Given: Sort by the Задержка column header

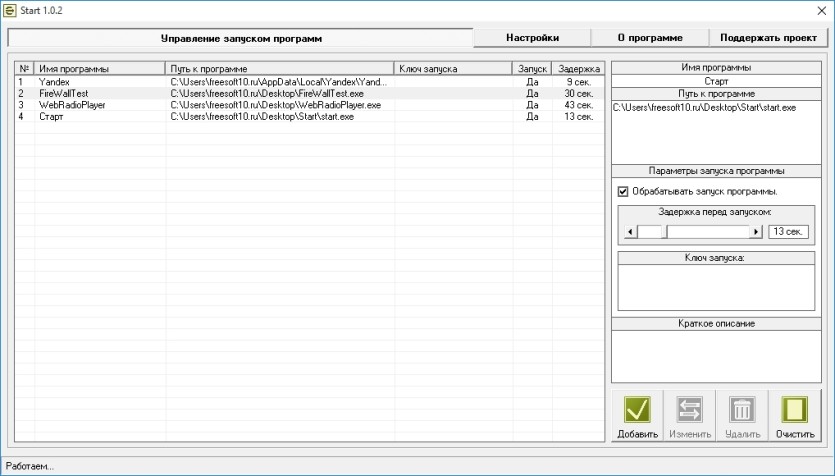Looking at the screenshot, I should 578,69.
